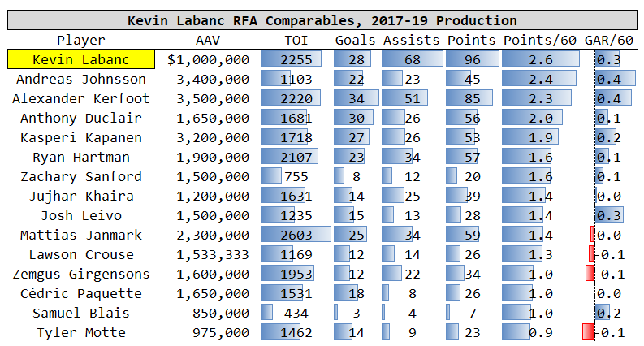The height and width of the screenshot is (346, 644).
Task: Click the 'Zachary Sanford' player name
Action: tap(81, 177)
